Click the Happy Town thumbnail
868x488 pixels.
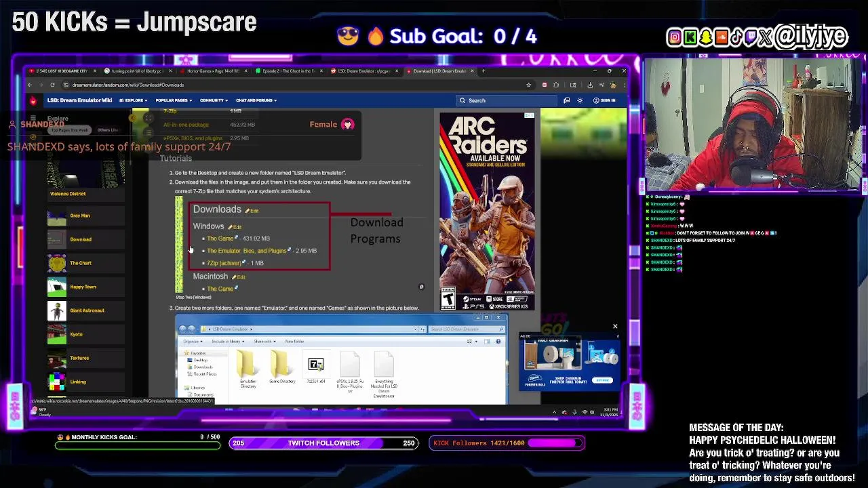(57, 287)
